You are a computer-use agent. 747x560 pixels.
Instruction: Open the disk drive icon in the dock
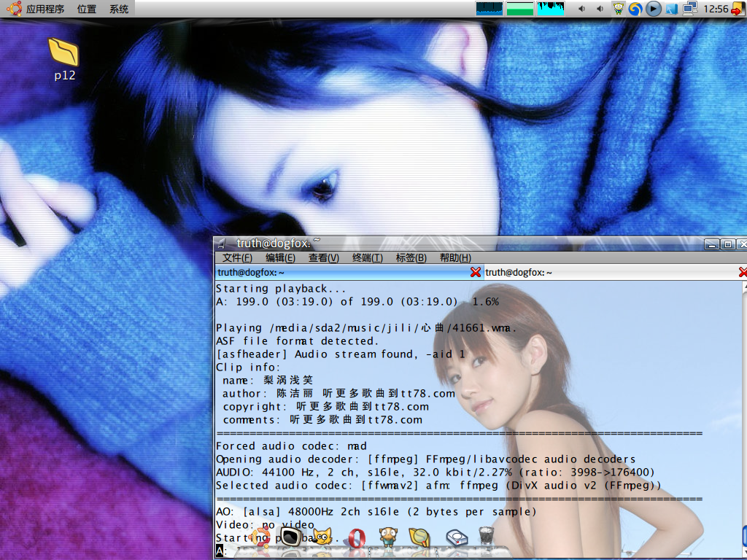click(457, 538)
